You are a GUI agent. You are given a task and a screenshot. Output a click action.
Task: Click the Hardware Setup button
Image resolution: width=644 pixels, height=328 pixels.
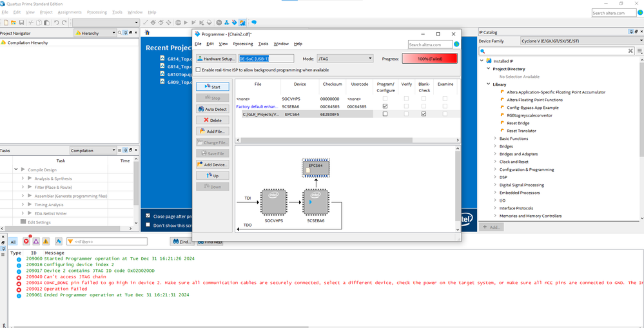(216, 59)
